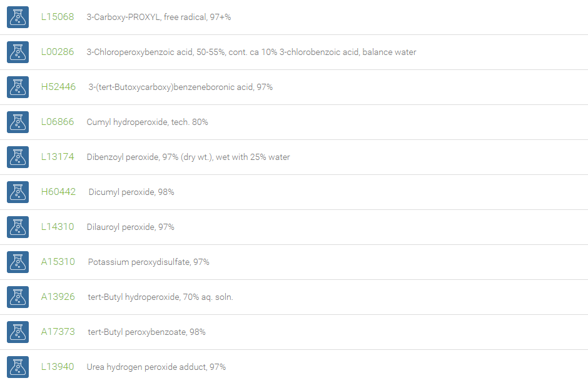Open product code A13926
The height and width of the screenshot is (383, 588).
[58, 297]
